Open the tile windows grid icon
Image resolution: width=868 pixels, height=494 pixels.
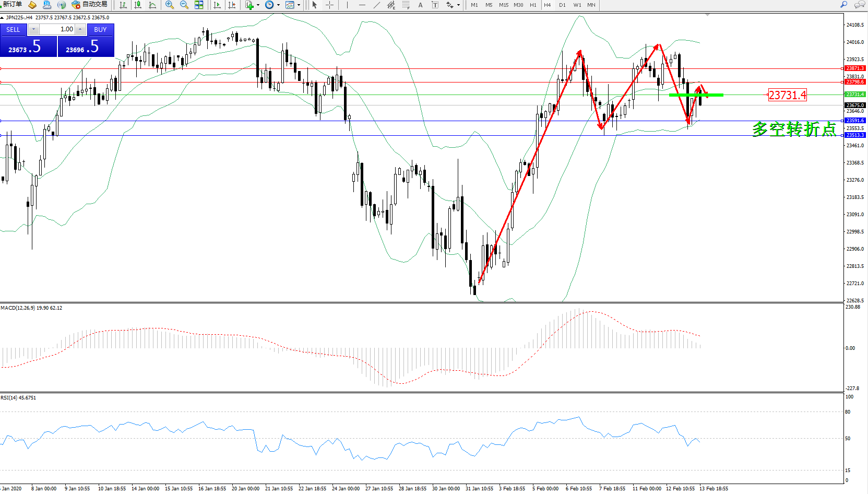pos(199,5)
